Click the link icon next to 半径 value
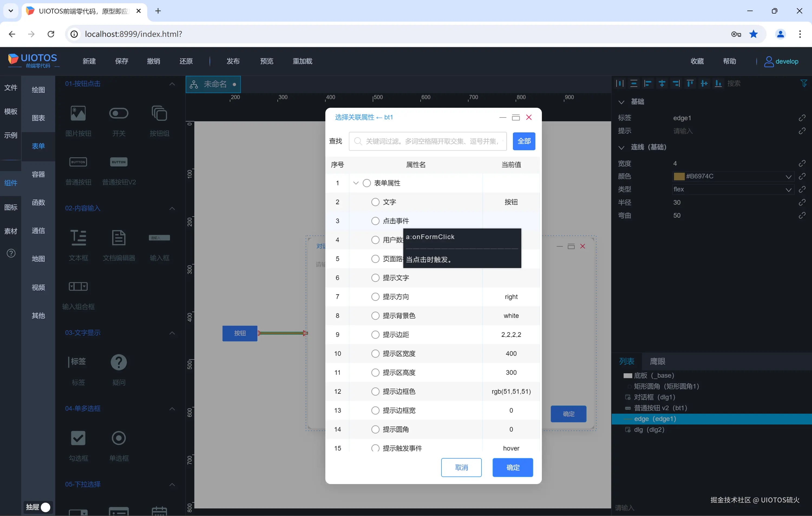This screenshot has width=812, height=516. click(802, 202)
